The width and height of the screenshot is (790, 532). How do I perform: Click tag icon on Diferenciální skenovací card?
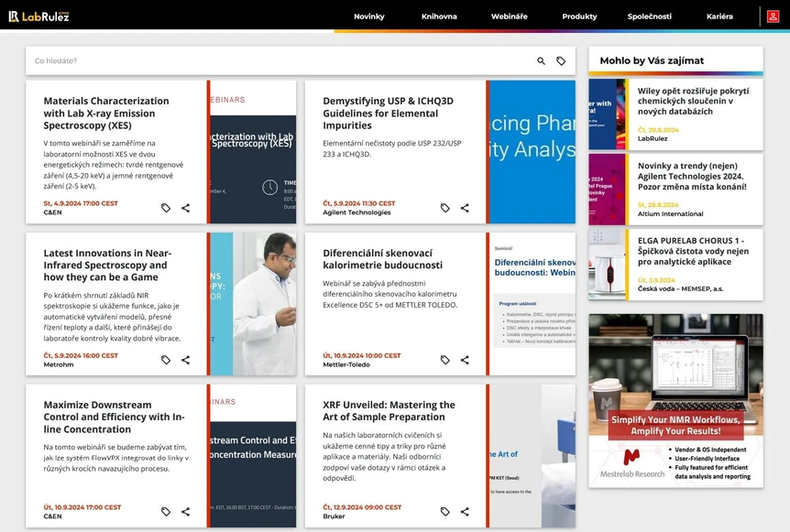[444, 360]
